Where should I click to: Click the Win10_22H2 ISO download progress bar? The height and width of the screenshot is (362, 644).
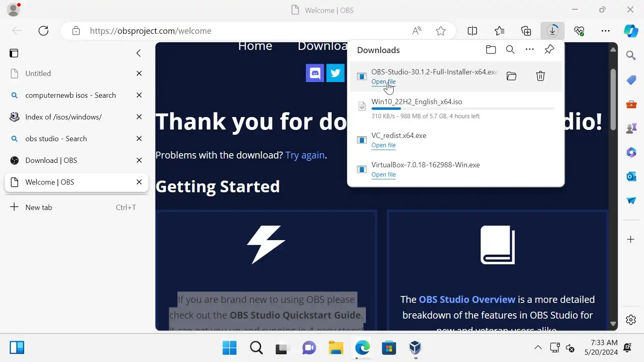click(x=463, y=109)
